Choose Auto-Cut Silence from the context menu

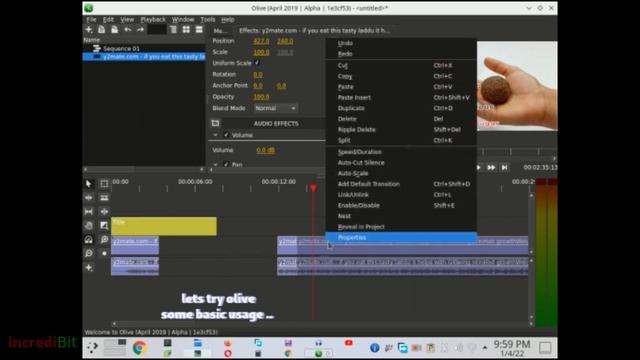(401, 162)
